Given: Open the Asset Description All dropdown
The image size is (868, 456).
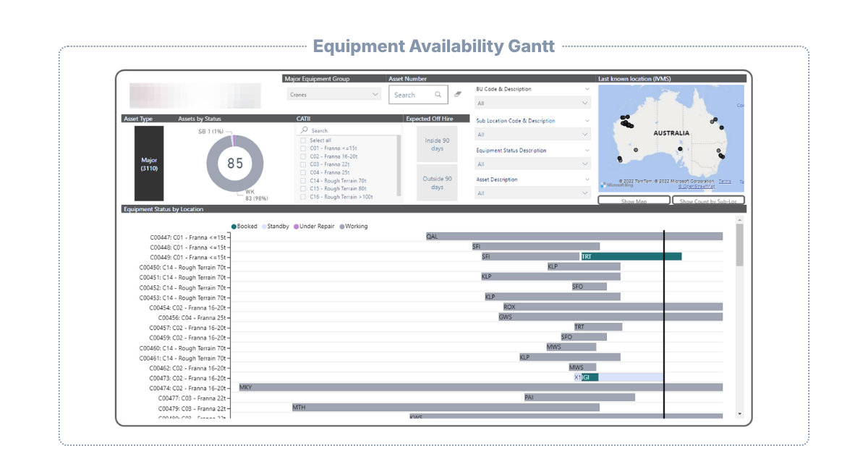Looking at the screenshot, I should pos(533,193).
